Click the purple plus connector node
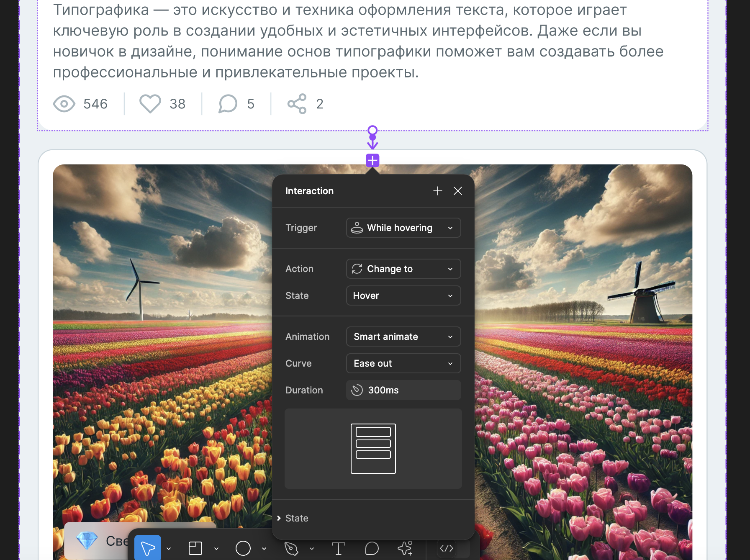750x560 pixels. [x=372, y=160]
